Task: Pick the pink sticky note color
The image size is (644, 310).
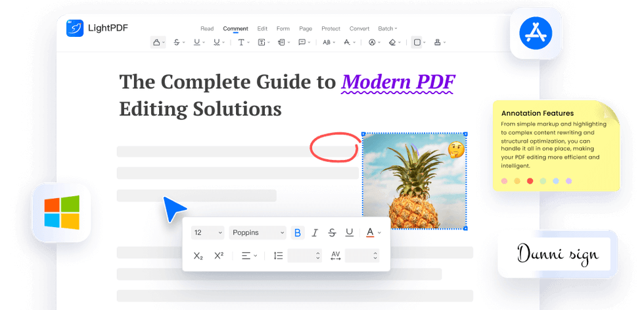Action: click(x=505, y=181)
